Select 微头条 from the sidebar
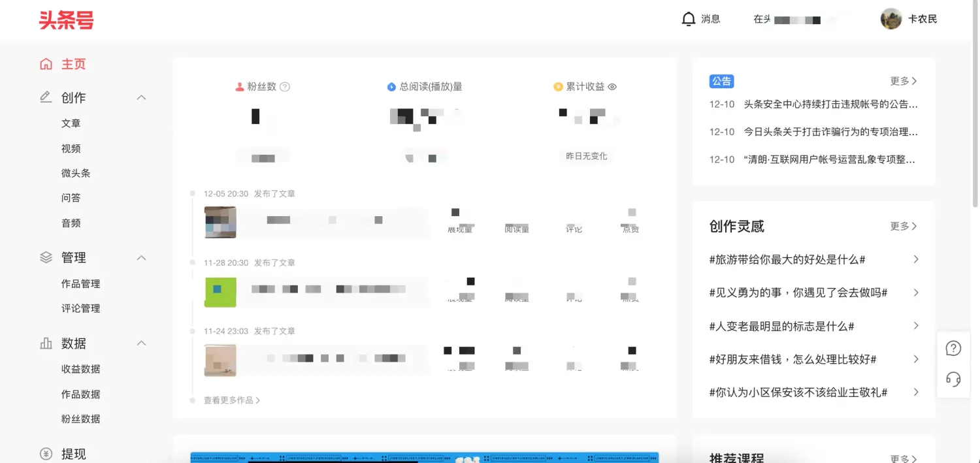This screenshot has height=463, width=980. (x=76, y=173)
